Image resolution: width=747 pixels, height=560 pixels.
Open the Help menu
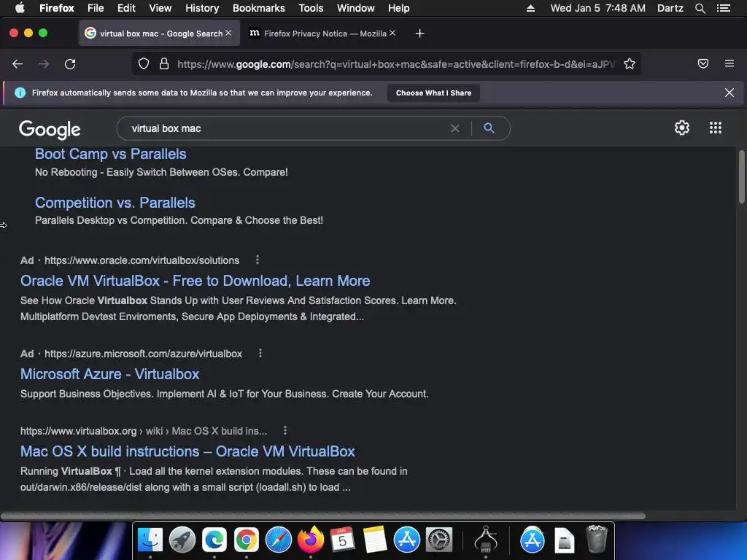point(399,8)
